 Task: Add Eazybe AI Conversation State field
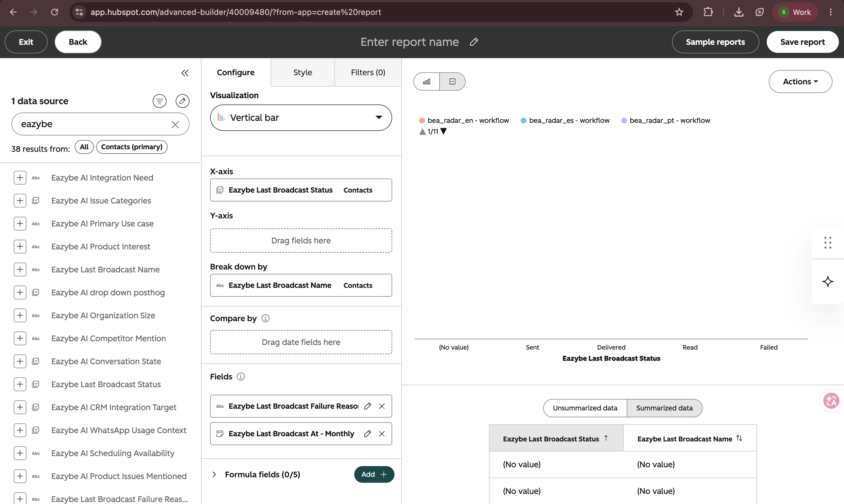[x=20, y=361]
